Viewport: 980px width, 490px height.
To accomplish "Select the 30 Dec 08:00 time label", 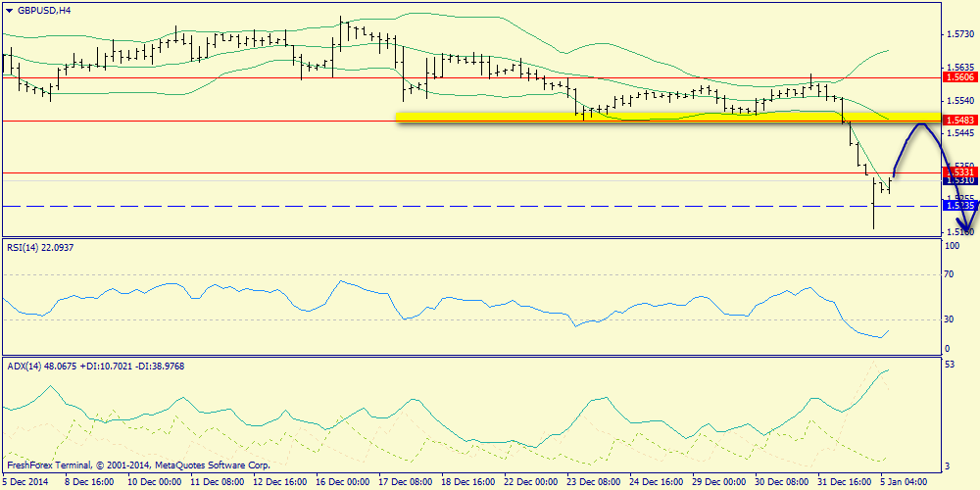I will coord(780,482).
